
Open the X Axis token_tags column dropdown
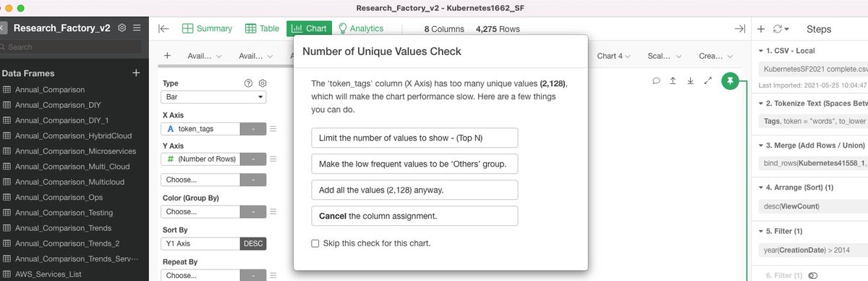pyautogui.click(x=200, y=129)
